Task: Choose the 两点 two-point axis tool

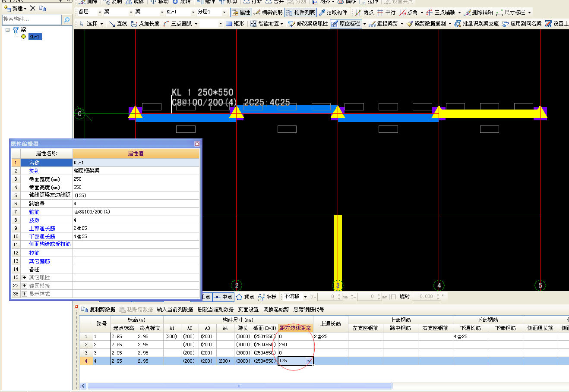Action: pos(364,12)
